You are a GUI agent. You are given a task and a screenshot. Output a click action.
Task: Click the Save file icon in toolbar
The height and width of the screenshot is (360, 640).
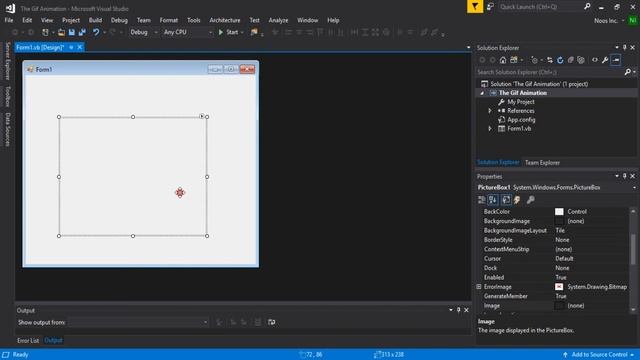tap(72, 32)
